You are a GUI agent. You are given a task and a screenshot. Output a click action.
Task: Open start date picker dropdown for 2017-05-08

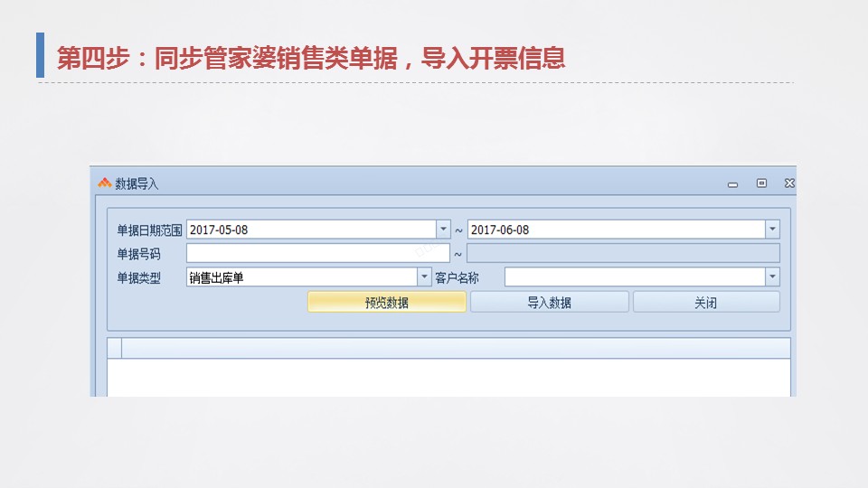click(x=443, y=229)
